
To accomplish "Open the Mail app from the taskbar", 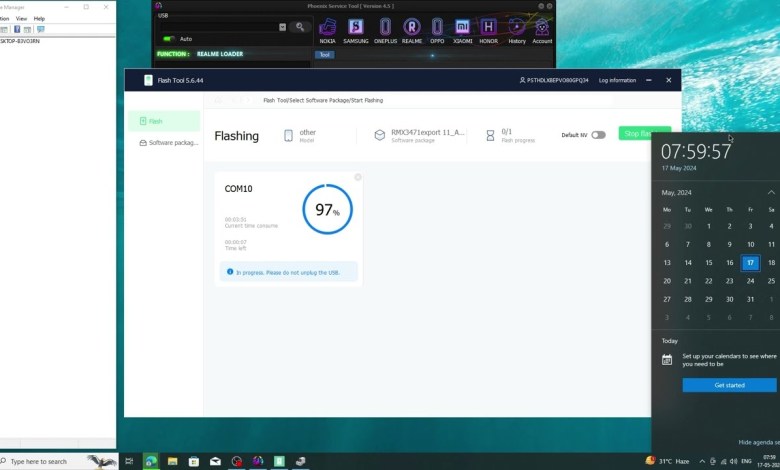I will click(x=215, y=461).
